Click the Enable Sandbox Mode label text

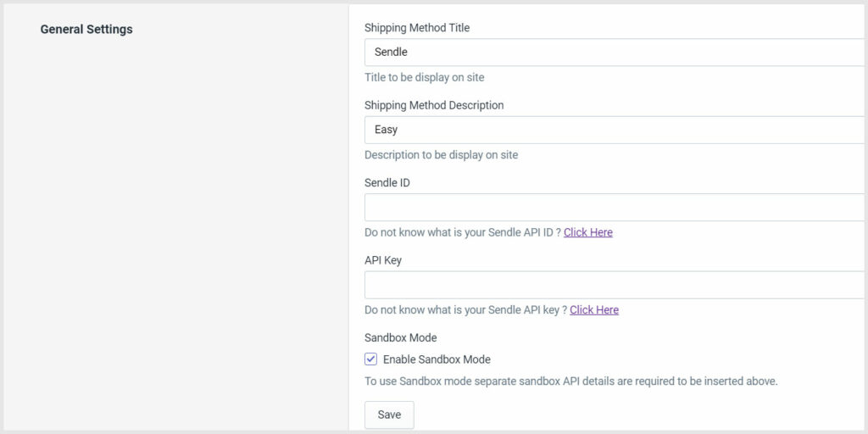coord(437,359)
